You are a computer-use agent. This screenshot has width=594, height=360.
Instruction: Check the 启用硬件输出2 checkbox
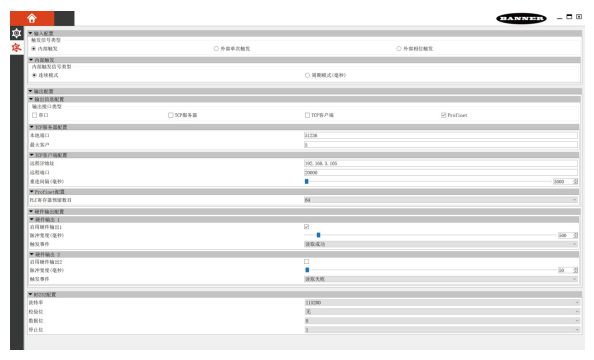(x=306, y=261)
